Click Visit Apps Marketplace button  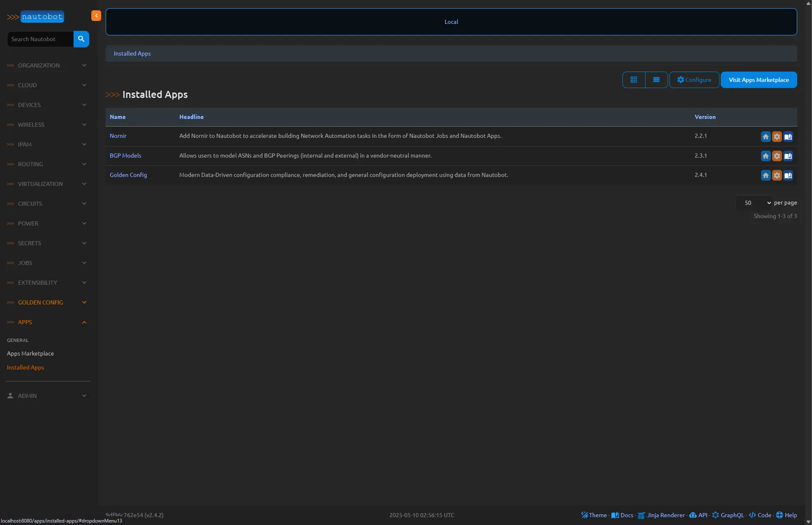[759, 80]
